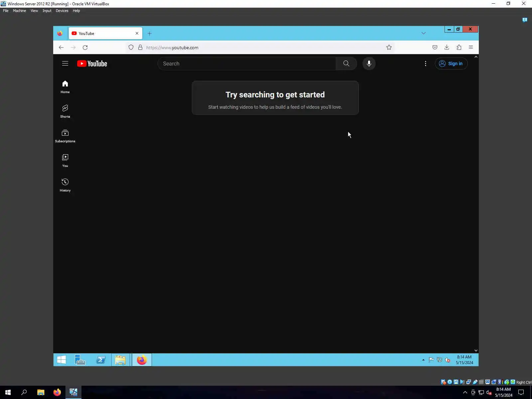The height and width of the screenshot is (399, 532).
Task: Open the Firefox application menu
Action: click(x=471, y=48)
